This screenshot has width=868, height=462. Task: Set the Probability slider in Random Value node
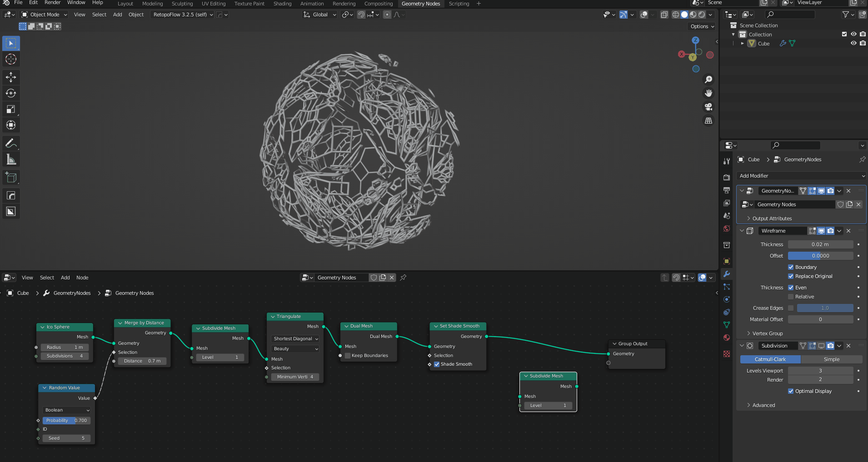point(66,420)
